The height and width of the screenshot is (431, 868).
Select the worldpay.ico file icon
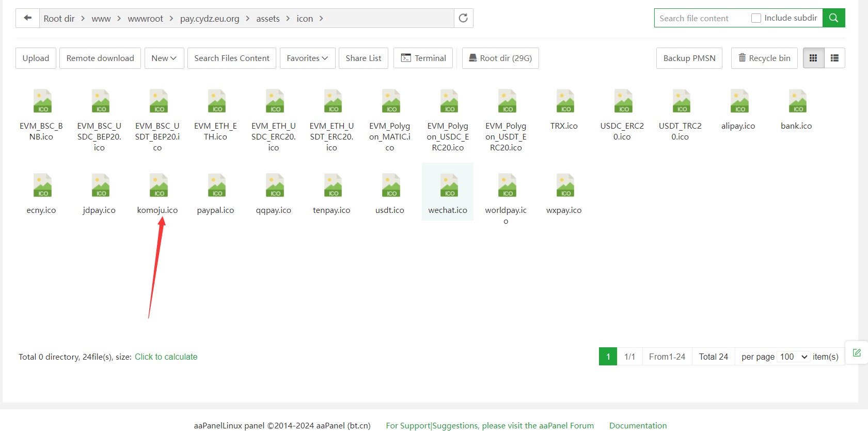[x=507, y=186]
